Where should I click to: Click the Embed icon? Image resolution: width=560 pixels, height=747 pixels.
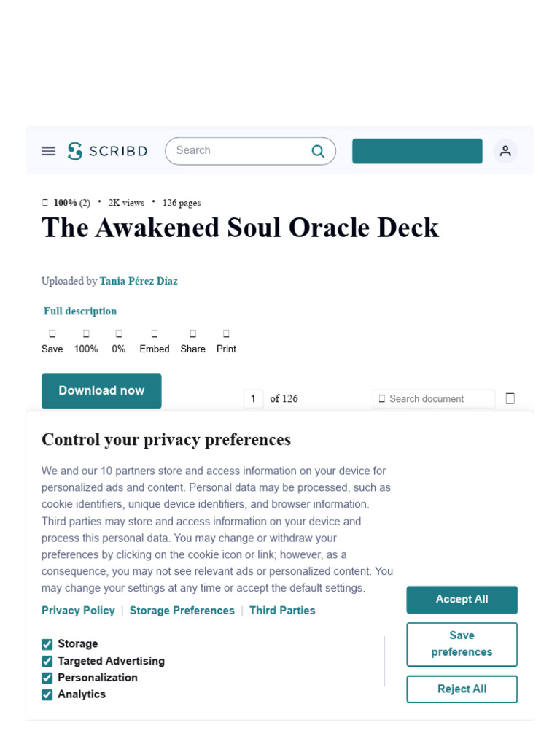[x=155, y=333]
